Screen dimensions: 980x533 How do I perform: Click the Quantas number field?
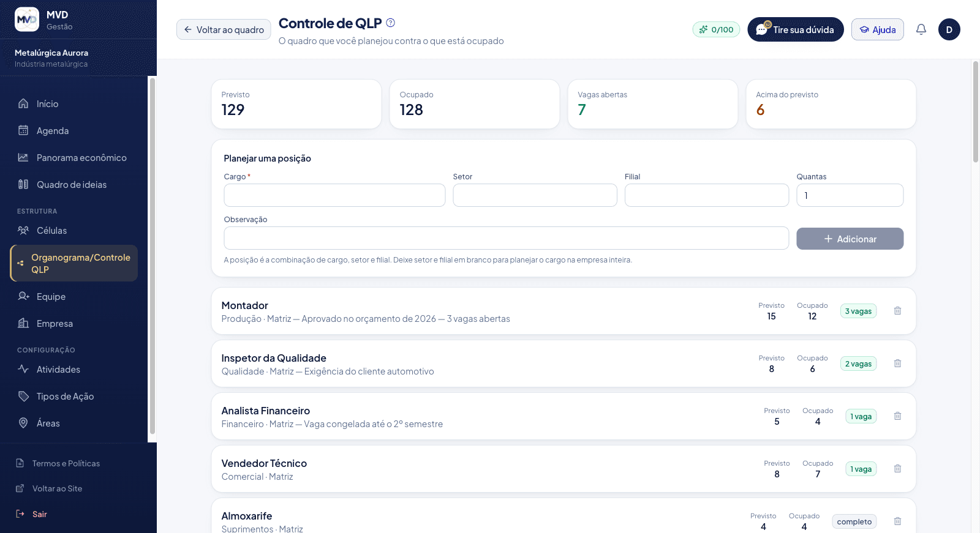pyautogui.click(x=850, y=195)
